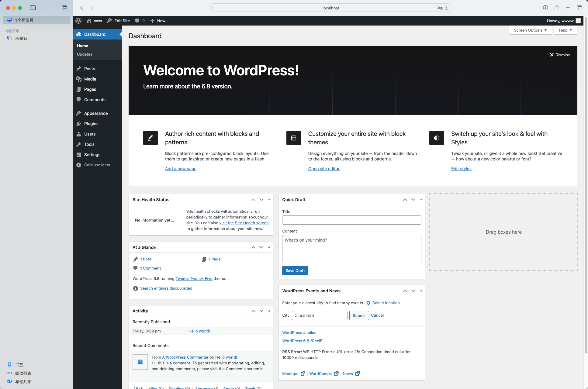Open the WordPress logo menu in the admin bar

point(78,21)
